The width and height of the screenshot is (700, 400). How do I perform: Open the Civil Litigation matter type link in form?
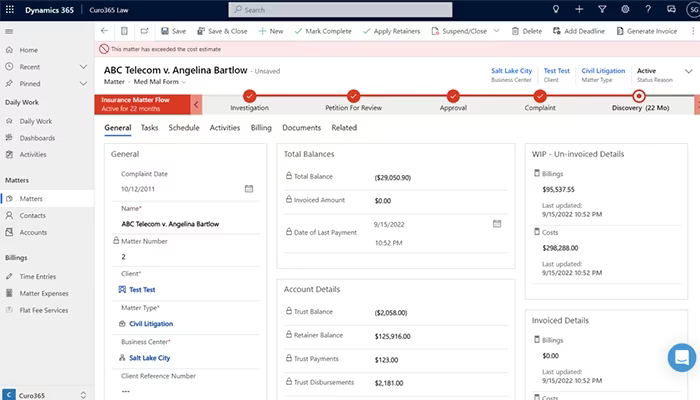tap(151, 324)
